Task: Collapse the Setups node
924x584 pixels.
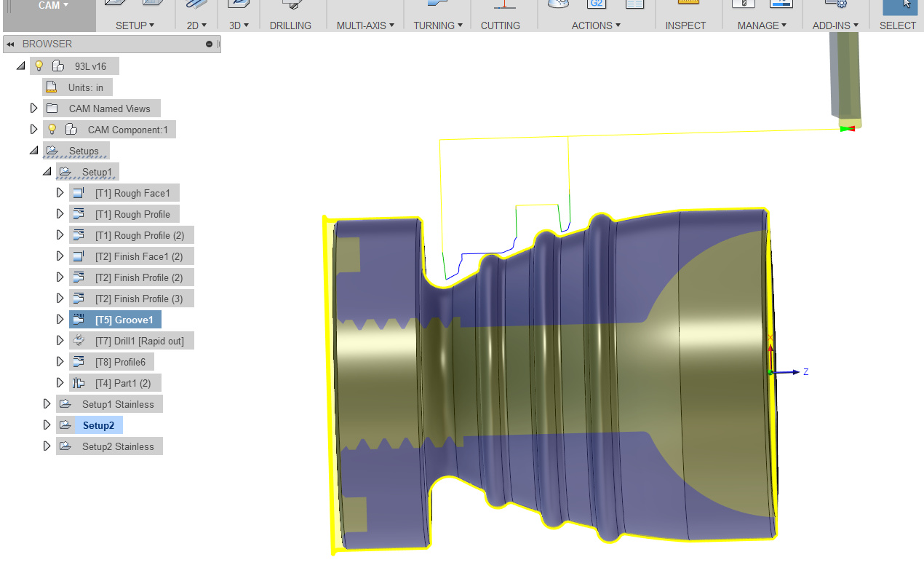Action: (x=33, y=151)
